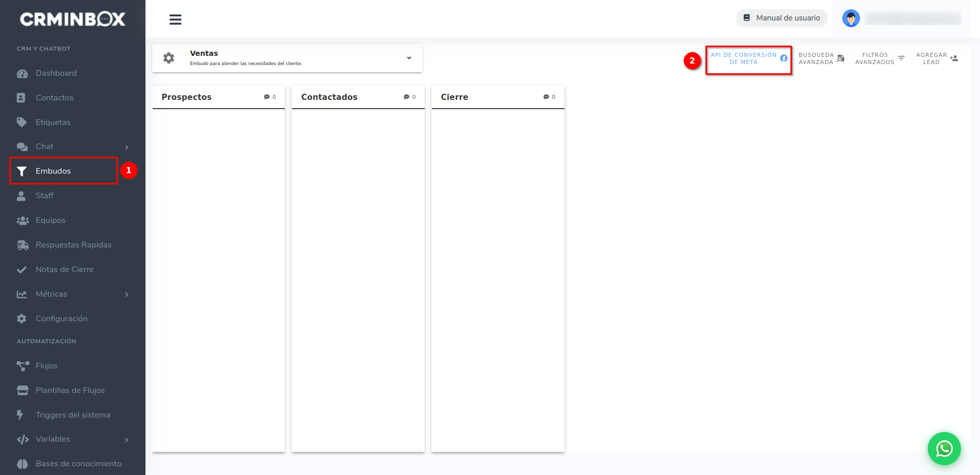The height and width of the screenshot is (475, 980).
Task: Expand the Variables submenu arrow
Action: tap(127, 440)
